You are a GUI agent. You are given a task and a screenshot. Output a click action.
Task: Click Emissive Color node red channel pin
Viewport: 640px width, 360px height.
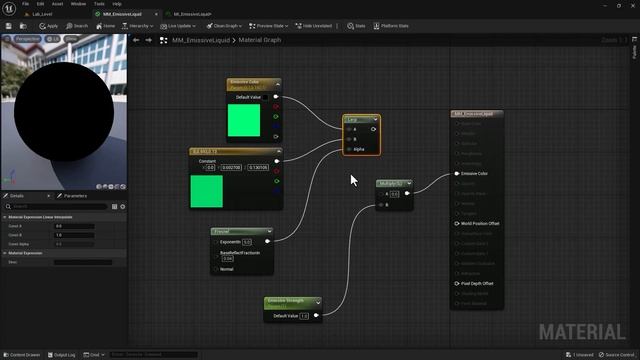276,107
